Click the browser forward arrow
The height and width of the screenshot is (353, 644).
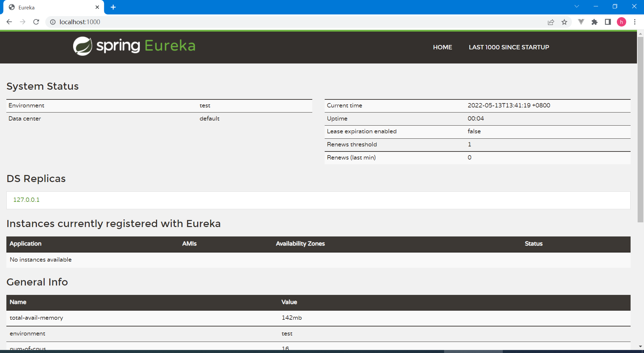(22, 22)
